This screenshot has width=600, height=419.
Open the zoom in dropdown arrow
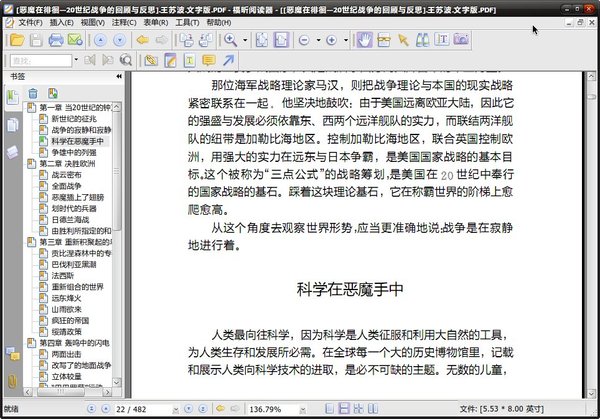[346, 40]
